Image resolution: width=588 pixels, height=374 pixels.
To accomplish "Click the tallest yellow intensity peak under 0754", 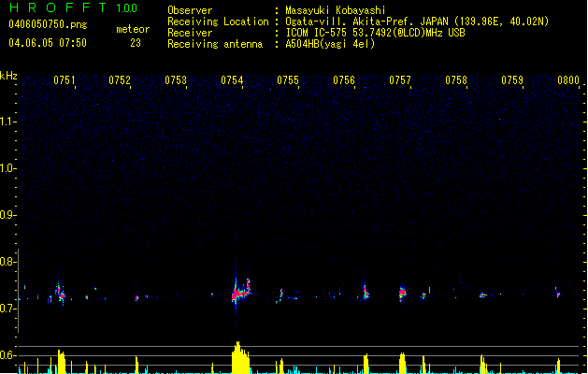I will [240, 357].
